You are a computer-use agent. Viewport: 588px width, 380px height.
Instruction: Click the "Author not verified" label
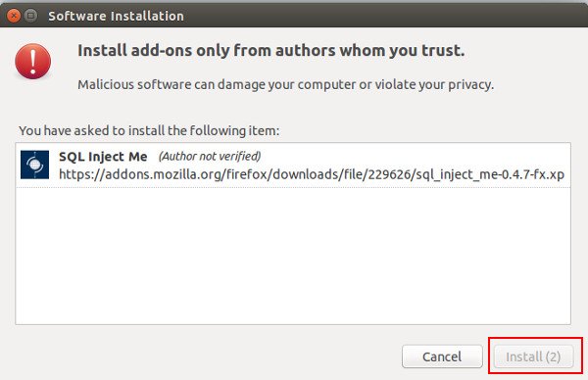[210, 156]
